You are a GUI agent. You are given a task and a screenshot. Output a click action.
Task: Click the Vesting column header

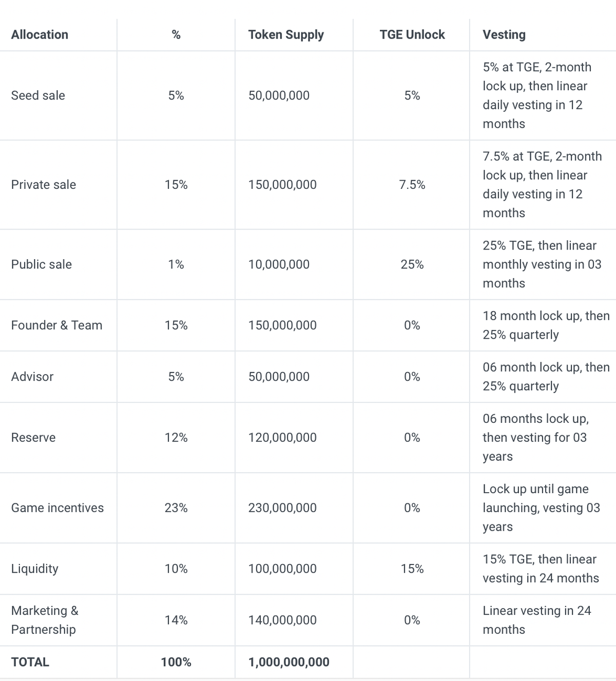coord(504,34)
